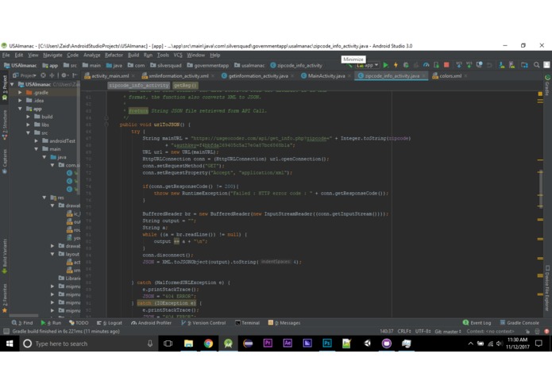Open the Build Variants side tab

pos(5,256)
